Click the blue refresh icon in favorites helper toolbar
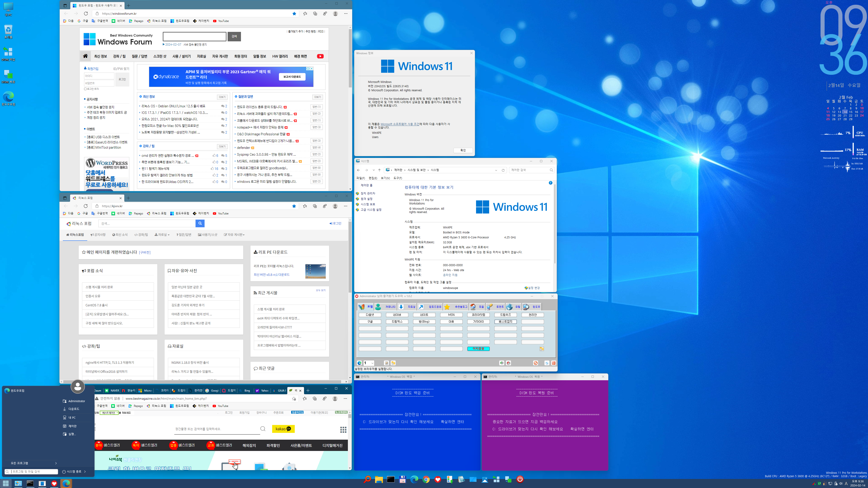This screenshot has height=488, width=868. point(547,363)
